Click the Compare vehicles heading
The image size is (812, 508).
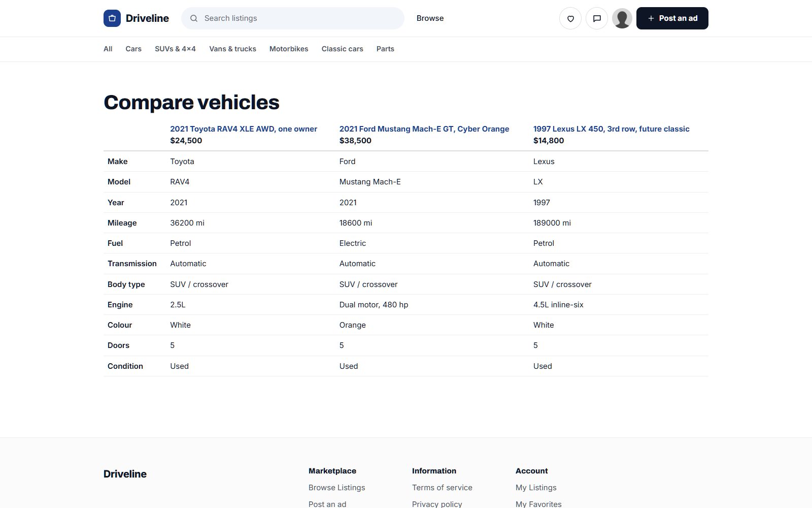191,102
